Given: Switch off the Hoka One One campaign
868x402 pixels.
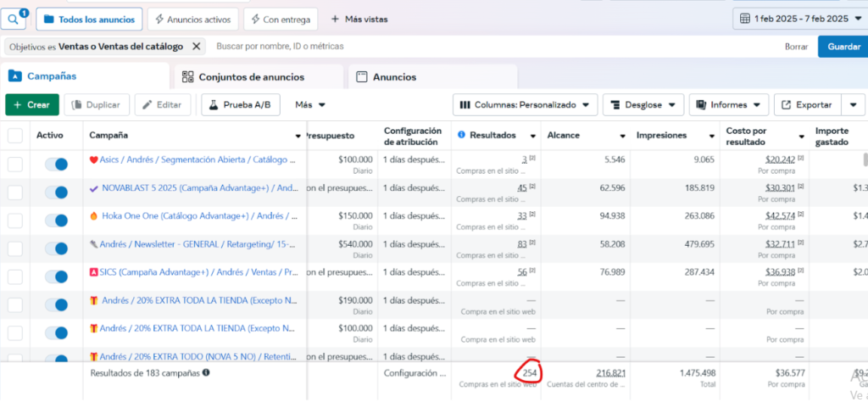Looking at the screenshot, I should pyautogui.click(x=57, y=221).
